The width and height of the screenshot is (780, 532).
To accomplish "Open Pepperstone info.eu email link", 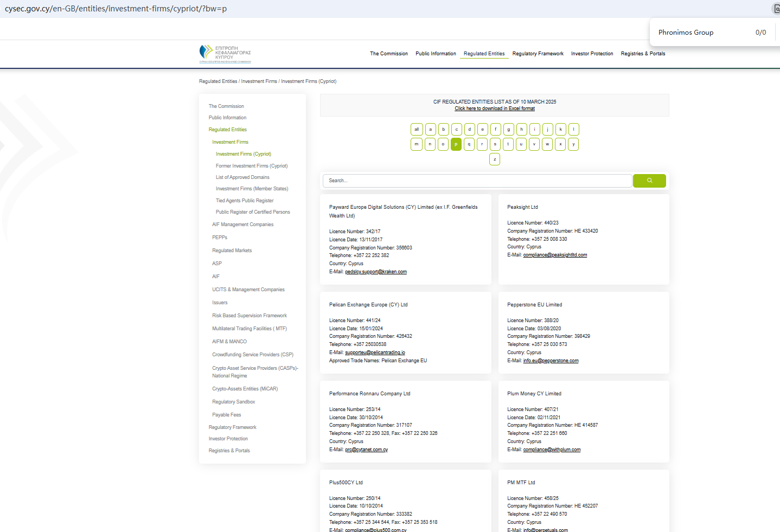I will 551,361.
